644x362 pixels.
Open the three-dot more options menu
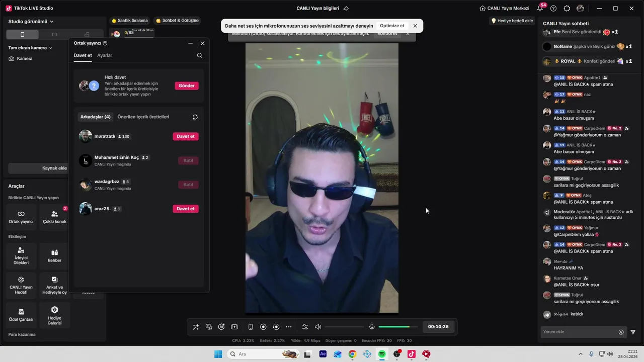point(289,327)
